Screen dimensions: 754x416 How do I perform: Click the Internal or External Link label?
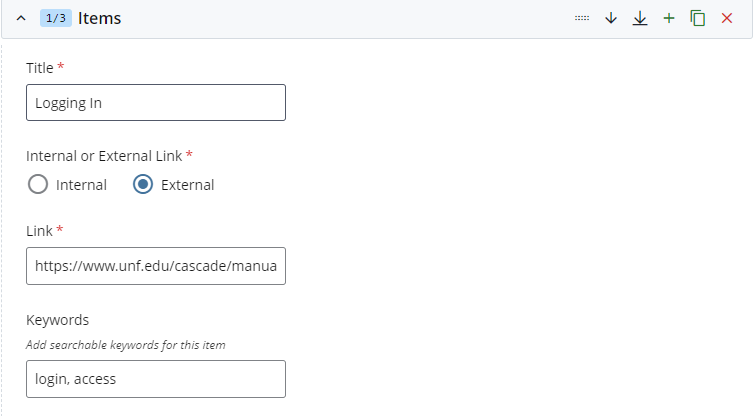click(x=104, y=155)
